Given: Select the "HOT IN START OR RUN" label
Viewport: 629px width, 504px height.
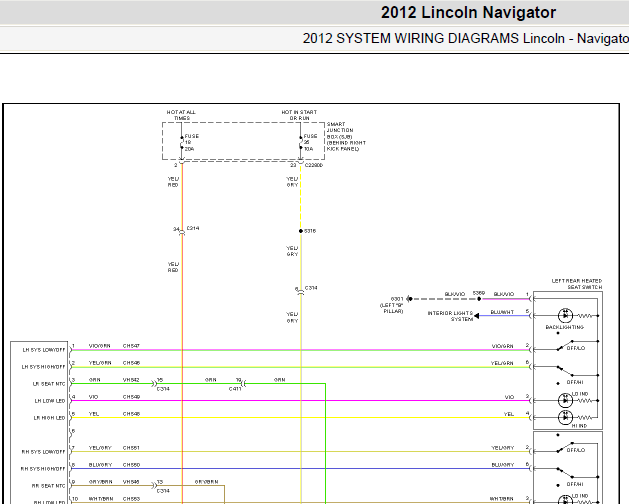Looking at the screenshot, I should (x=299, y=115).
